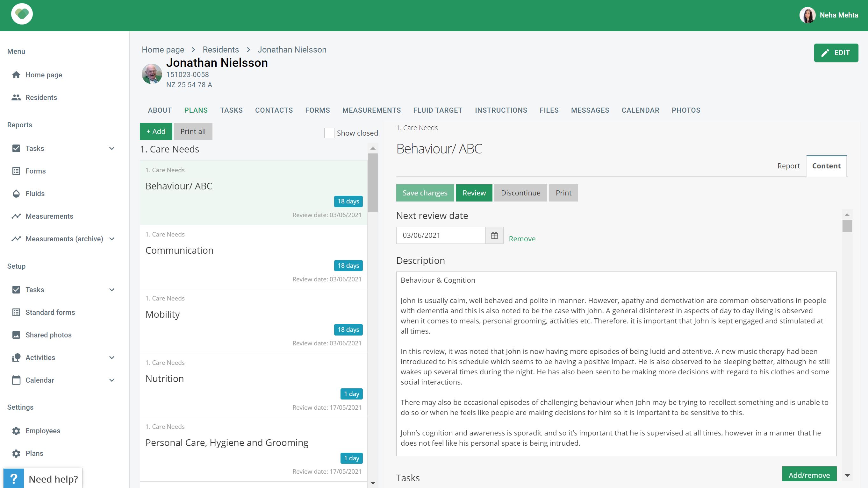This screenshot has width=868, height=488.
Task: Switch to the Report tab
Action: pos(788,166)
